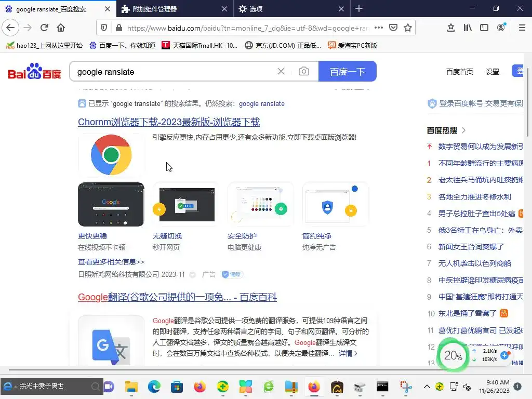
Task: Open page actions three-dots menu
Action: tap(379, 28)
